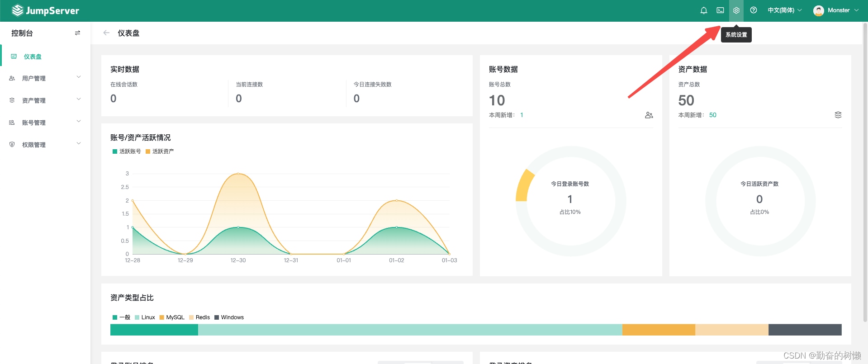Open the 用户管理 sidebar menu

(x=45, y=78)
